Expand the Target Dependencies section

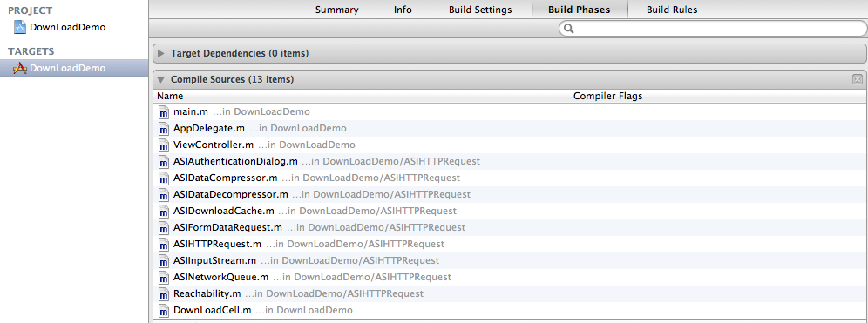click(161, 54)
